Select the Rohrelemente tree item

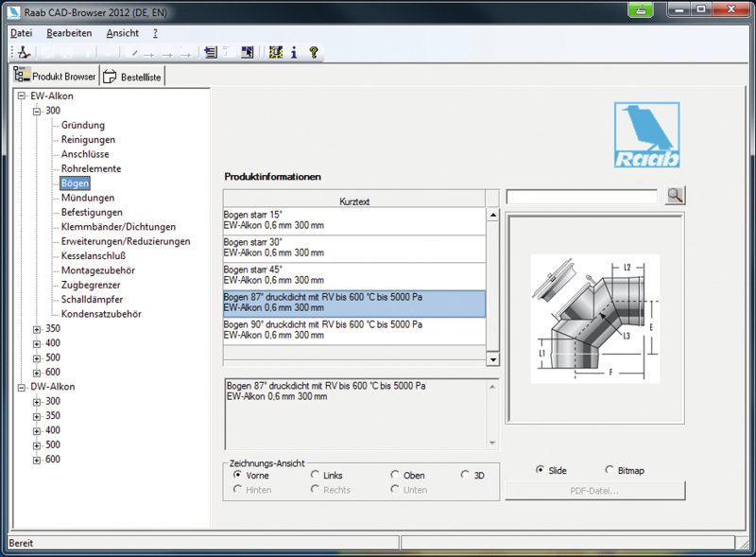pyautogui.click(x=91, y=168)
